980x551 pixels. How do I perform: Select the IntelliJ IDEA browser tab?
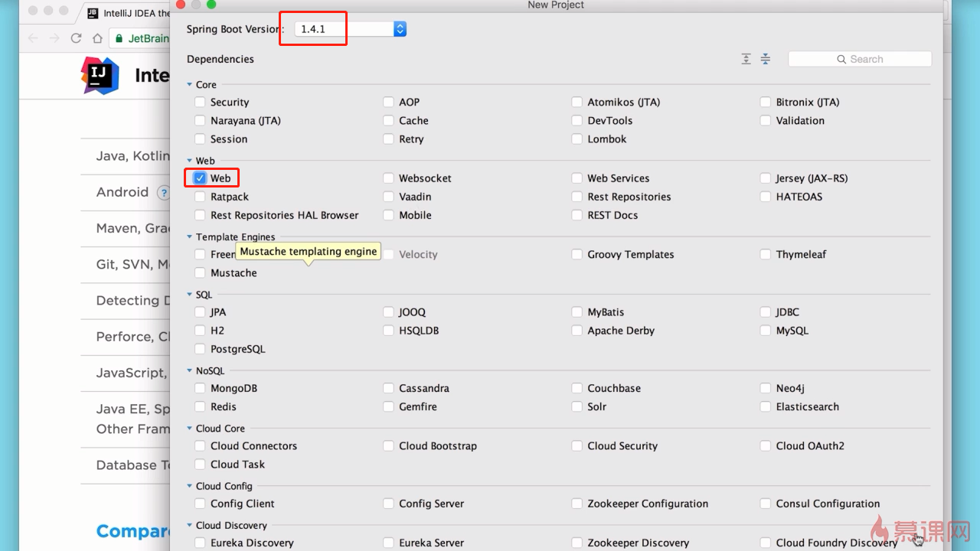(x=126, y=13)
